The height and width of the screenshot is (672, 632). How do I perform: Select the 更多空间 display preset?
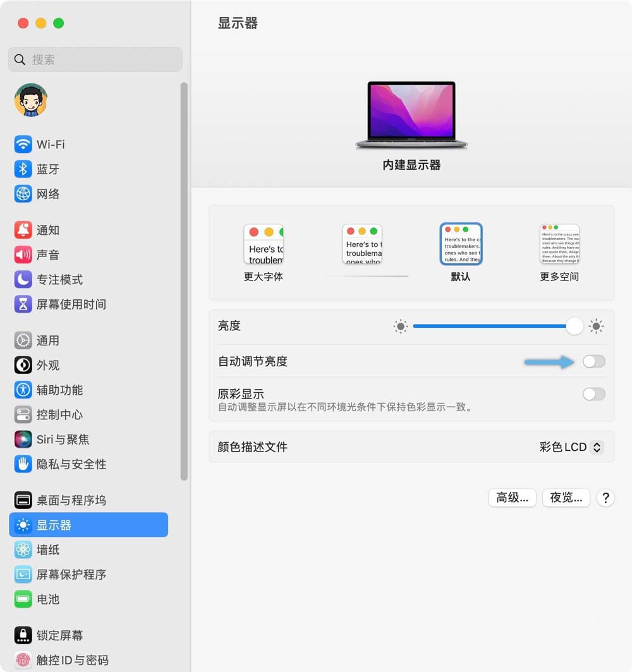point(559,243)
